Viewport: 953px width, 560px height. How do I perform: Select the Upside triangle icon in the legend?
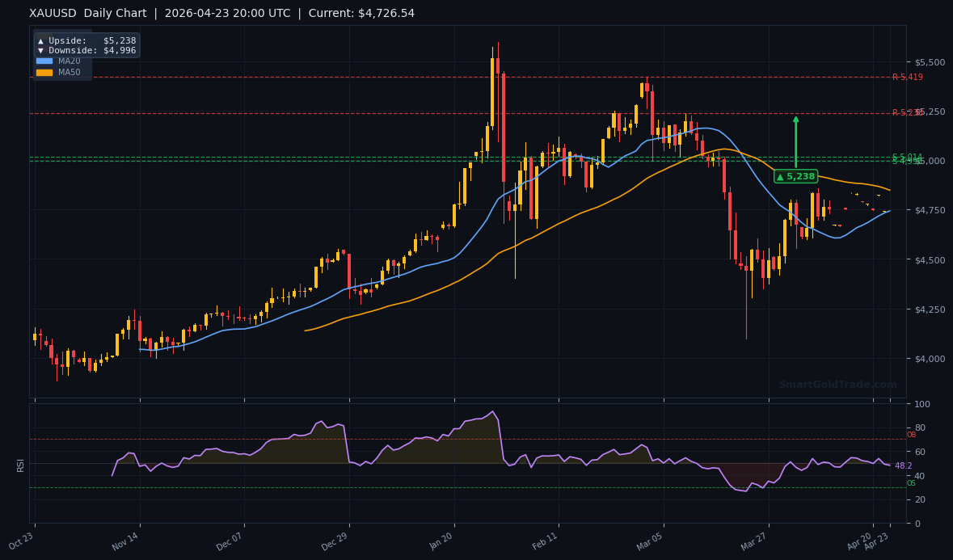(39, 40)
